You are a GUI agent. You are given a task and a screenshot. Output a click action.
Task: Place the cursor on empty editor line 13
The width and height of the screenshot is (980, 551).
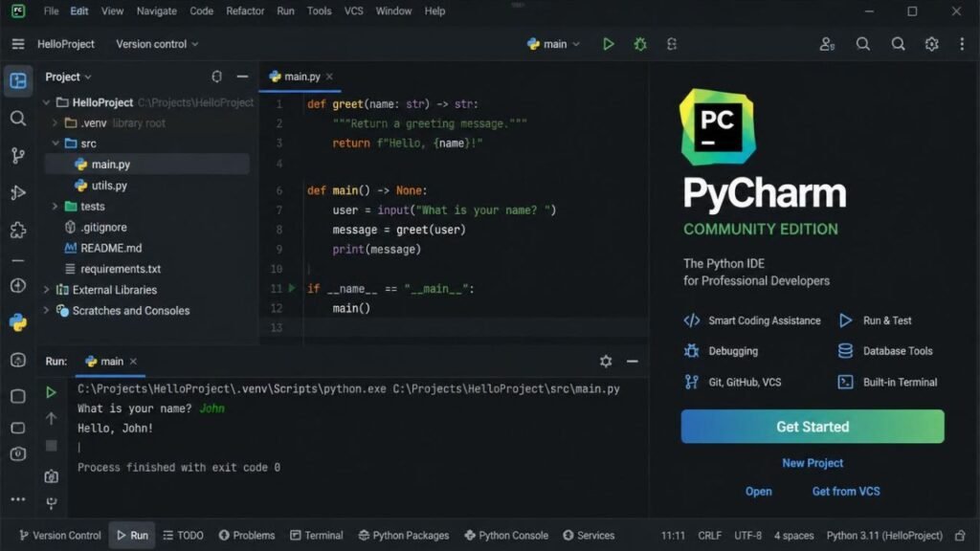(x=475, y=327)
